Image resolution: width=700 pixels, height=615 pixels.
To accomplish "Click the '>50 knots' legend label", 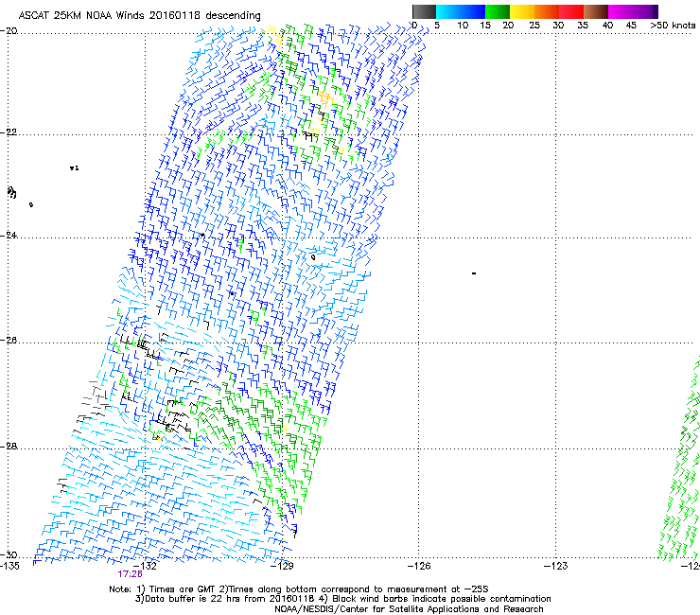I will [673, 26].
